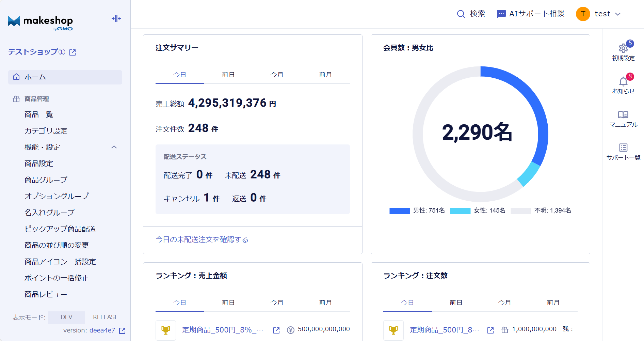This screenshot has width=644, height=341.
Task: Open the version deea4e7 external link icon
Action: click(122, 330)
